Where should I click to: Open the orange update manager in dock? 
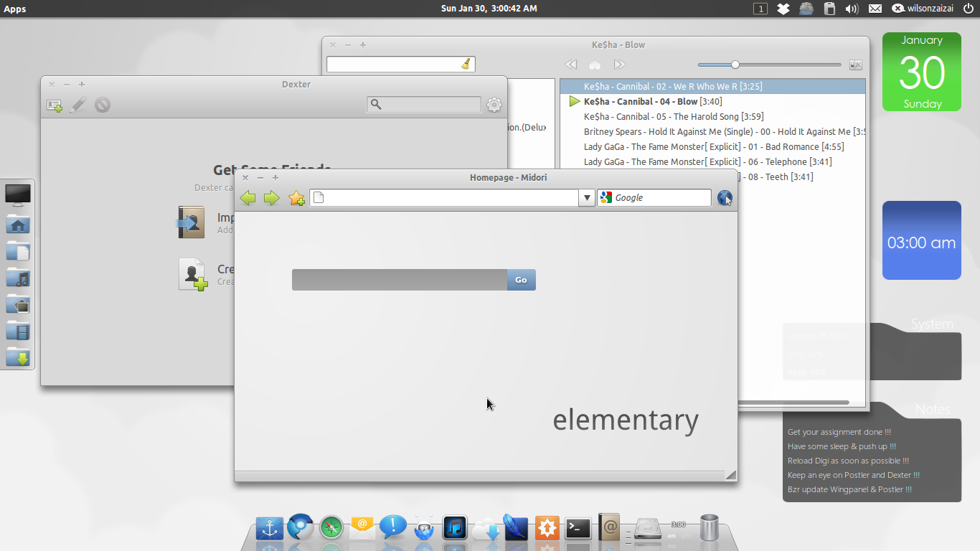click(547, 529)
